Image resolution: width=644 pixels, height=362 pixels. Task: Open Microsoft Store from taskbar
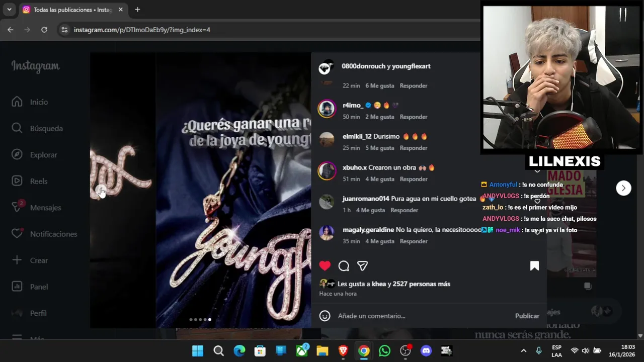260,351
